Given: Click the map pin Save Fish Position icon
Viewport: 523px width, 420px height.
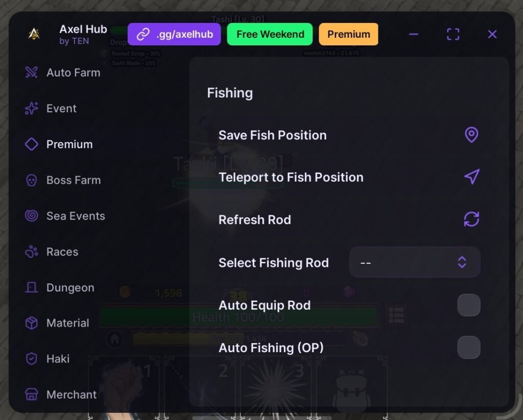Looking at the screenshot, I should (x=471, y=135).
